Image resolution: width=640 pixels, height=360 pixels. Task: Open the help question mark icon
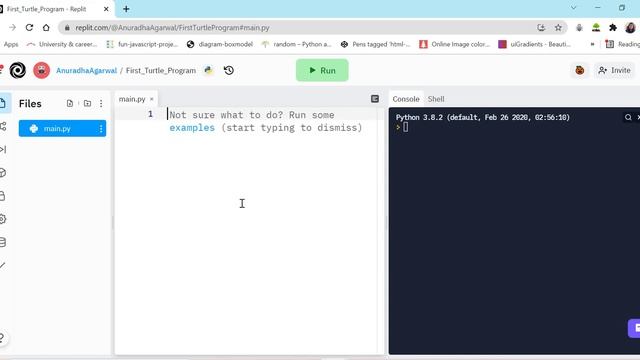tap(2, 338)
